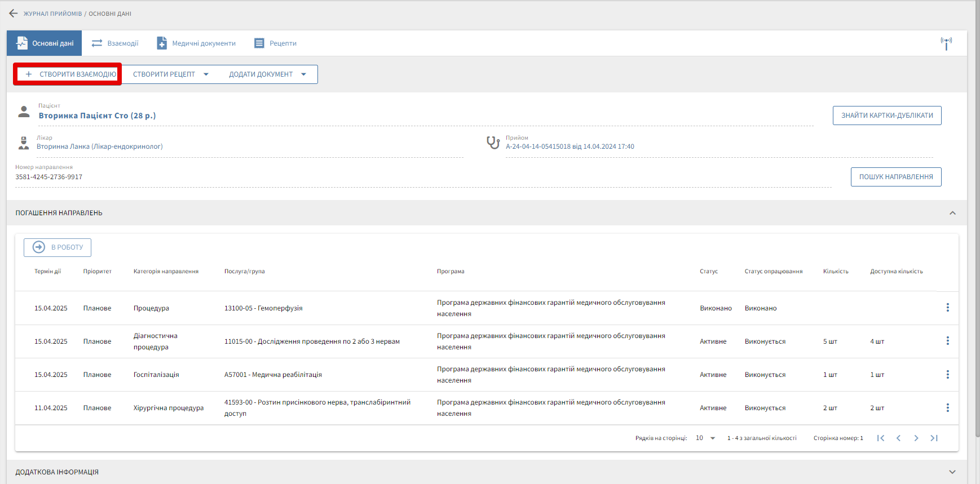Viewport: 980px width, 484px height.
Task: Go to the next table page
Action: pyautogui.click(x=916, y=438)
